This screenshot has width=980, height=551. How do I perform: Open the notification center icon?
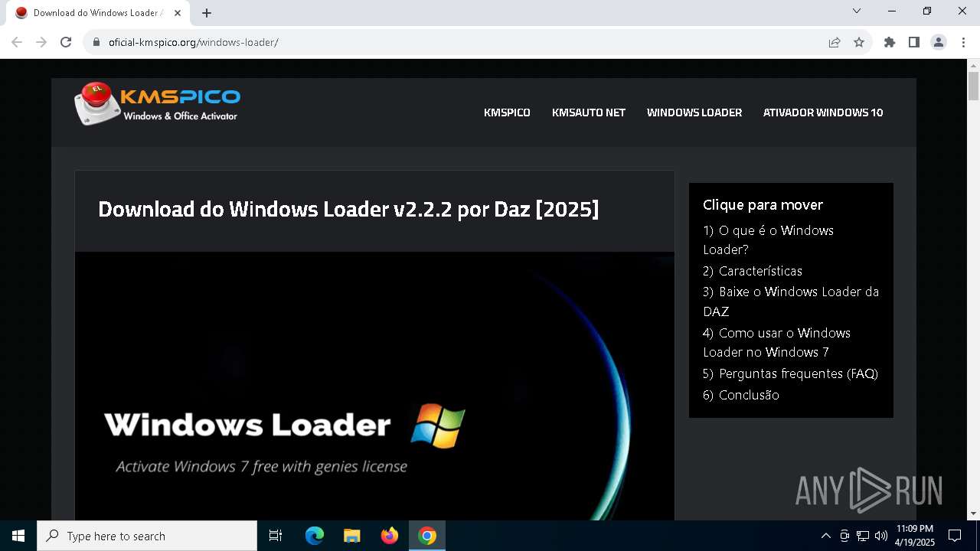(x=955, y=536)
